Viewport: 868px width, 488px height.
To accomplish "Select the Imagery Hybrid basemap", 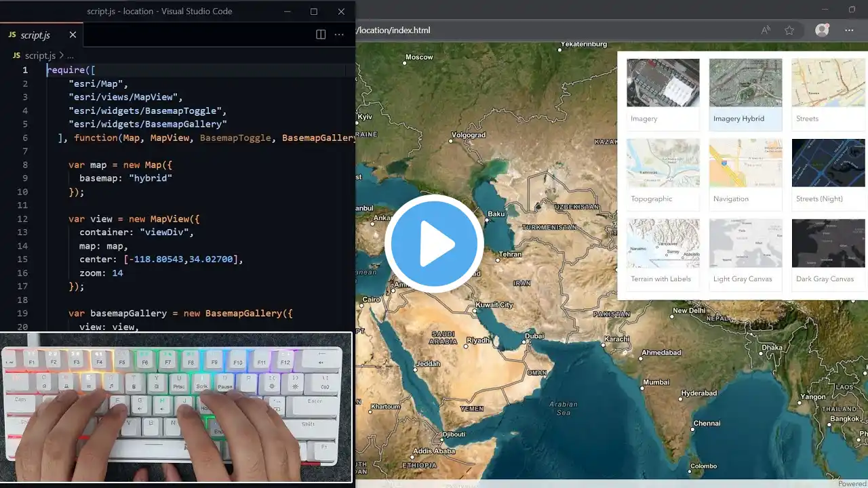I will [745, 94].
